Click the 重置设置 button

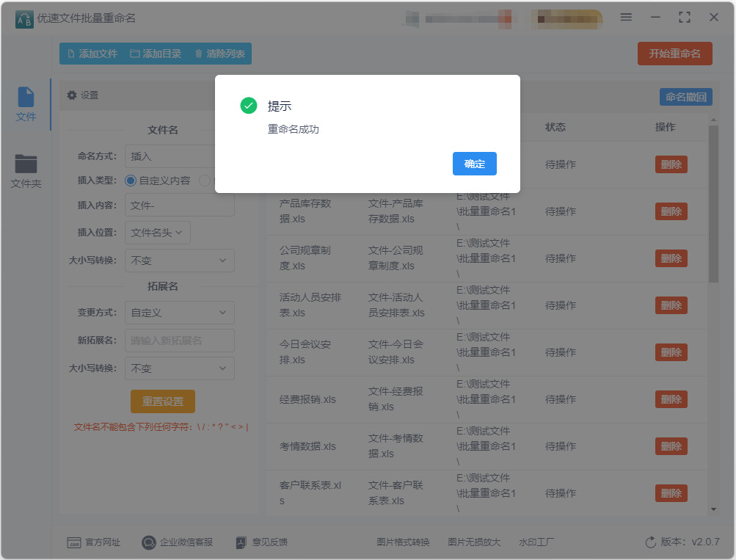point(162,401)
